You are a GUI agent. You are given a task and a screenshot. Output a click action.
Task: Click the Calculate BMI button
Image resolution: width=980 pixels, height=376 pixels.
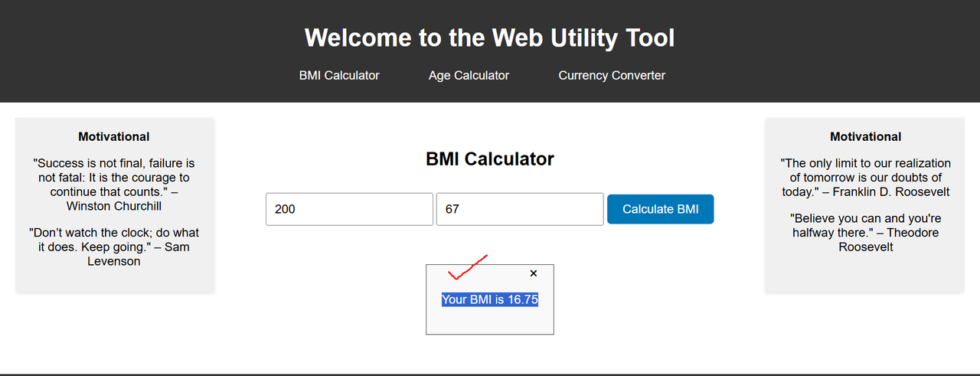pyautogui.click(x=660, y=209)
